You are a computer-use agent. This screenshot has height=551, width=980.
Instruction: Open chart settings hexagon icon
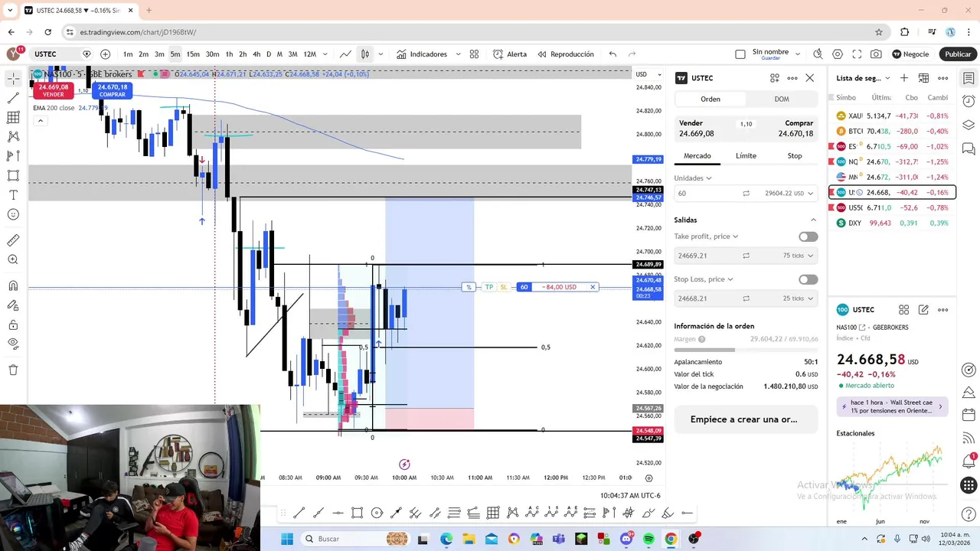click(838, 54)
